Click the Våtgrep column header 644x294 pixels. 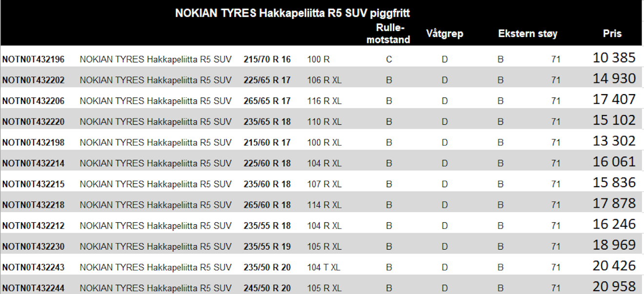(x=444, y=34)
